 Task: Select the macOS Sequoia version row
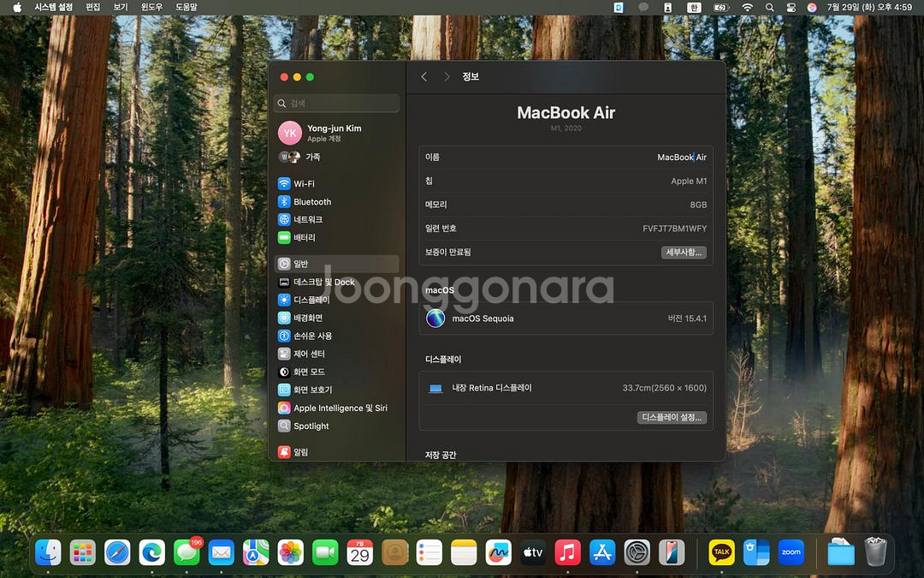click(x=566, y=319)
